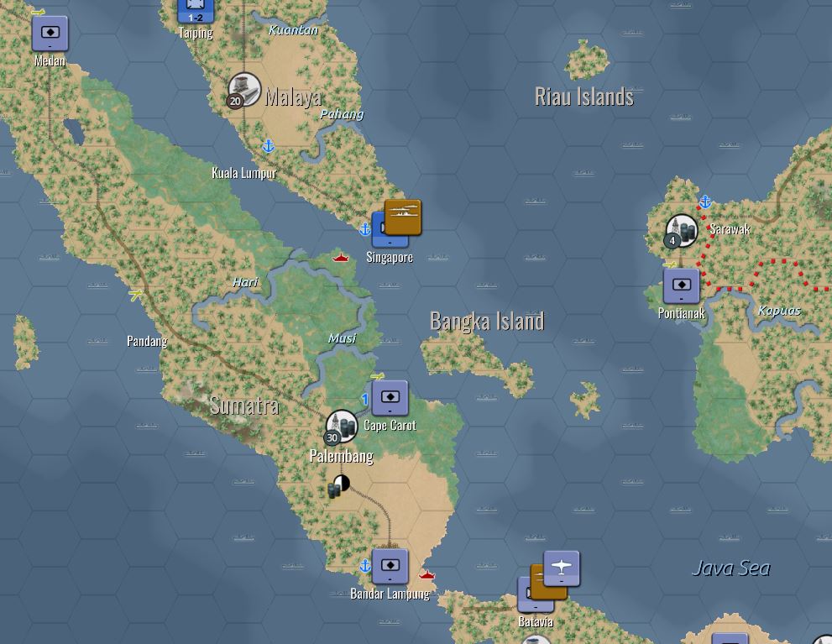Click the Pahang river label

click(x=343, y=114)
